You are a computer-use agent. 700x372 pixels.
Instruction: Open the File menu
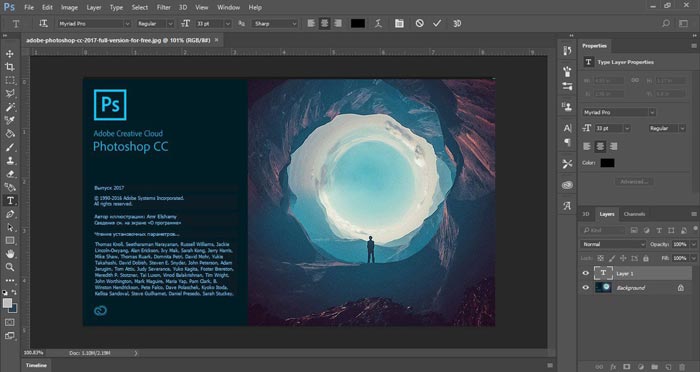click(29, 7)
